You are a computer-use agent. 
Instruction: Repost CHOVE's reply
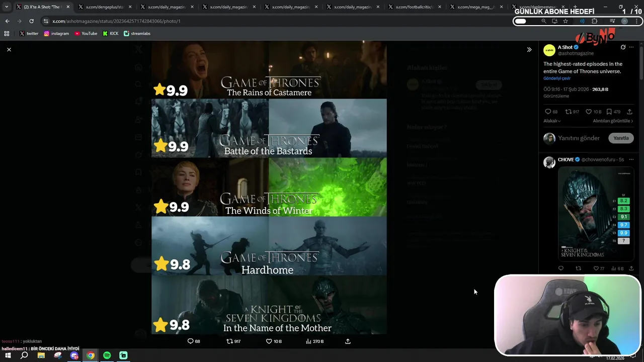(578, 268)
